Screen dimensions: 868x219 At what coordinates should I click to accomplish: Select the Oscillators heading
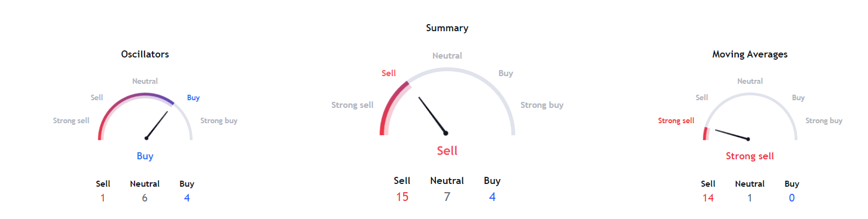pos(145,54)
